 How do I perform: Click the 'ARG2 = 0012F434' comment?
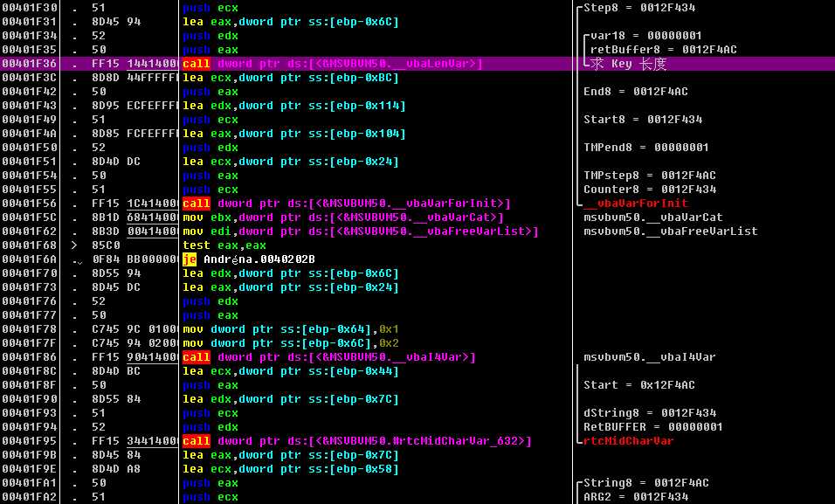pyautogui.click(x=636, y=496)
